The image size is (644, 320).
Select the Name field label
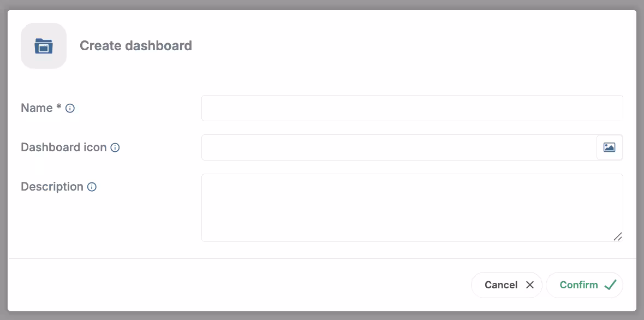[35, 108]
